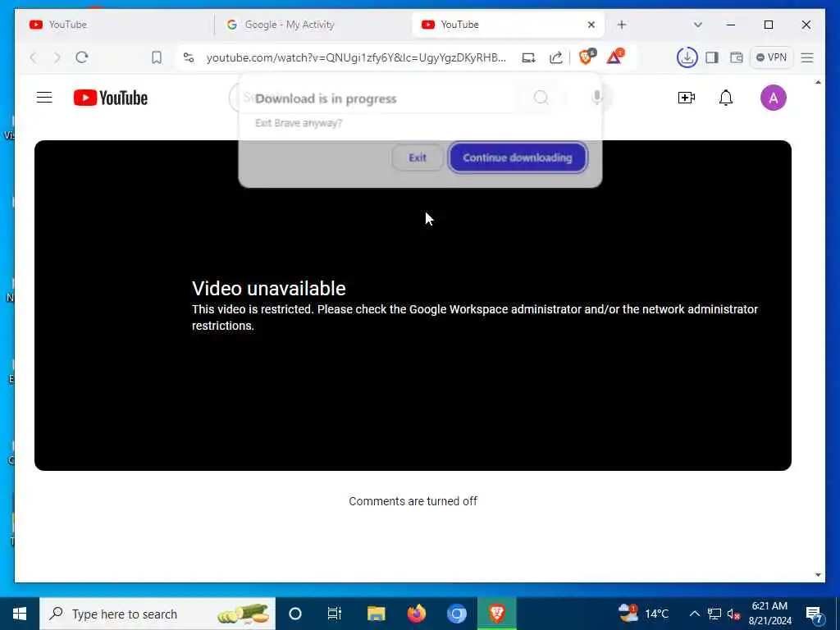Open the YouTube notifications bell
Image resolution: width=840 pixels, height=630 pixels.
725,98
